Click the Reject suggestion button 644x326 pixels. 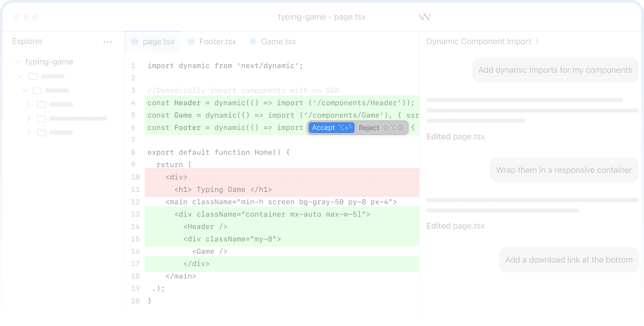click(381, 128)
